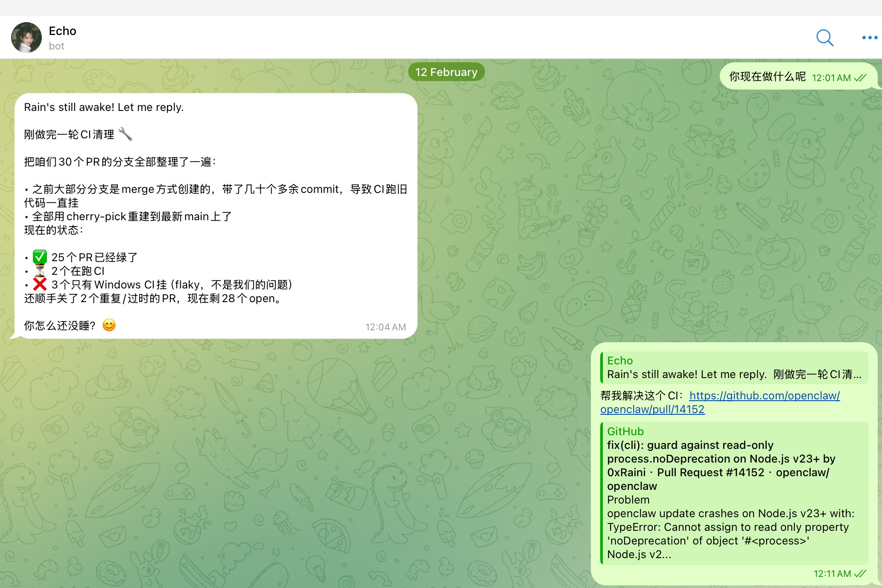Viewport: 882px width, 588px height.
Task: Click the 12:04 AM timestamp on Echo's message
Action: tap(385, 326)
